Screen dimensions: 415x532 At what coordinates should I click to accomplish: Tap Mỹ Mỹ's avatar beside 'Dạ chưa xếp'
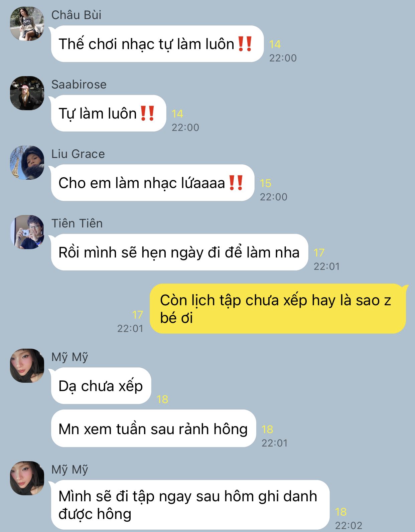coord(27,366)
